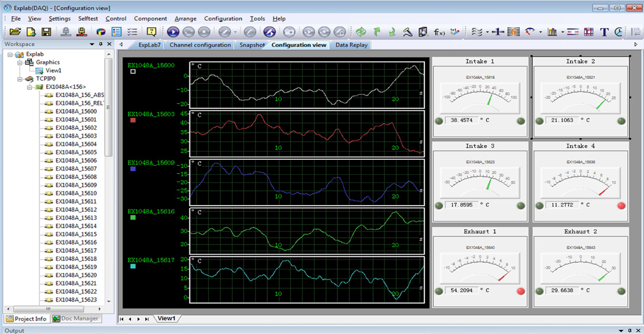644x334 pixels.
Task: Switch to the Data Replay tab
Action: coord(352,45)
